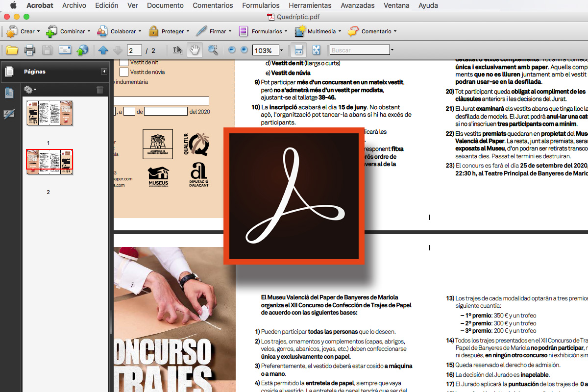Screen dimensions: 588x392
Task: Click the page number field showing 2
Action: [134, 50]
